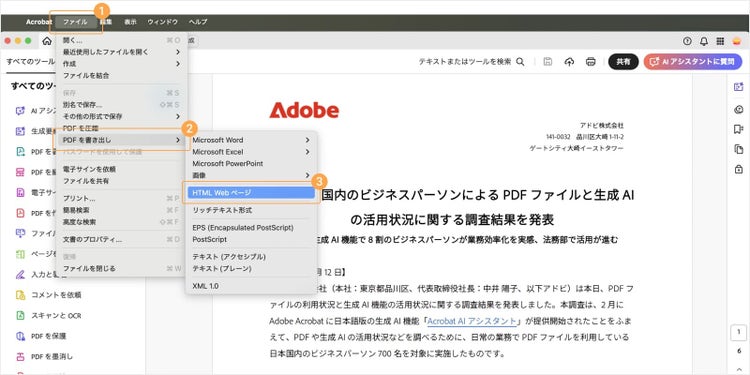Click in the テキストまたはツールを検索 field
This screenshot has height=375, width=750.
(464, 62)
